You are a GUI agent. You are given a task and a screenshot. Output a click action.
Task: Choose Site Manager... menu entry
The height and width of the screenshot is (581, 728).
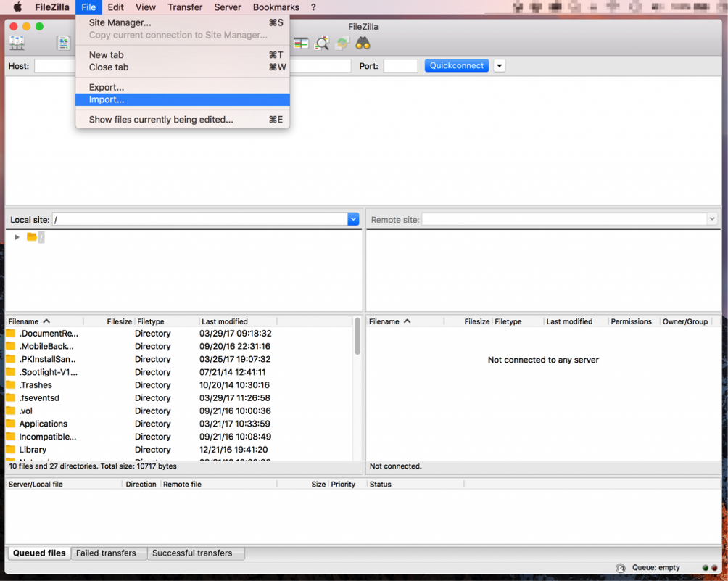coord(183,22)
